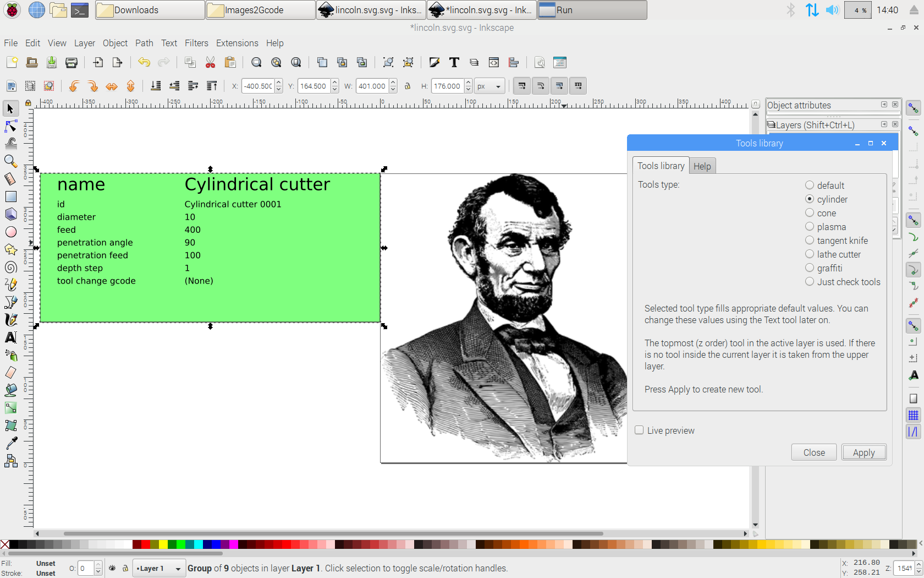Click the opacity stepper arrows
924x578 pixels.
[x=98, y=568]
